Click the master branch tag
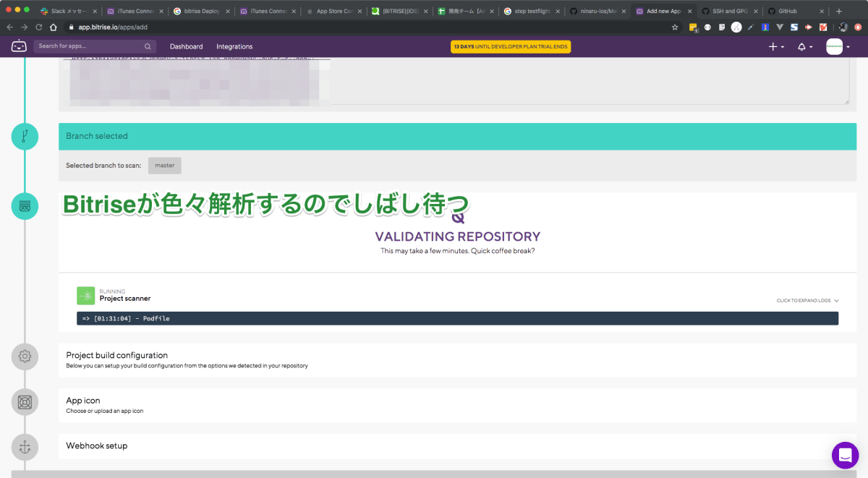868x478 pixels. point(165,166)
